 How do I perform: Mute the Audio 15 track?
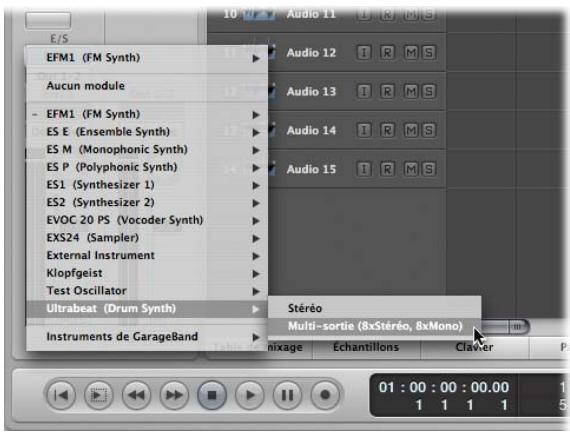pyautogui.click(x=411, y=169)
